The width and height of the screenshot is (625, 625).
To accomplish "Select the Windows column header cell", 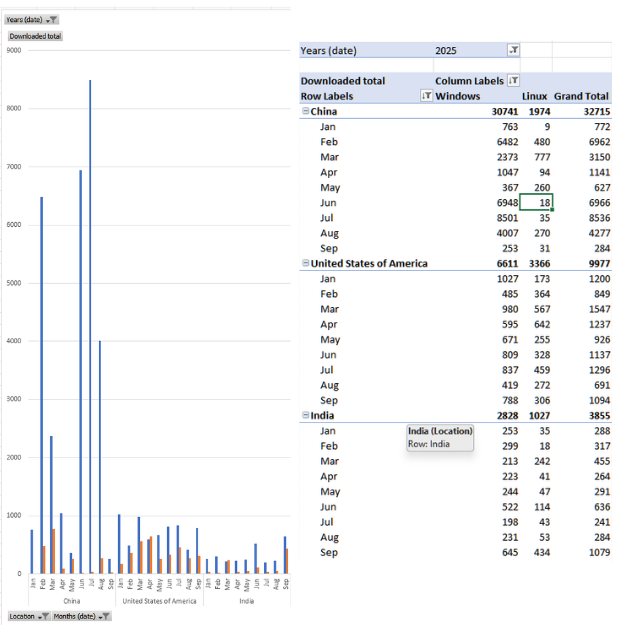I will [458, 96].
